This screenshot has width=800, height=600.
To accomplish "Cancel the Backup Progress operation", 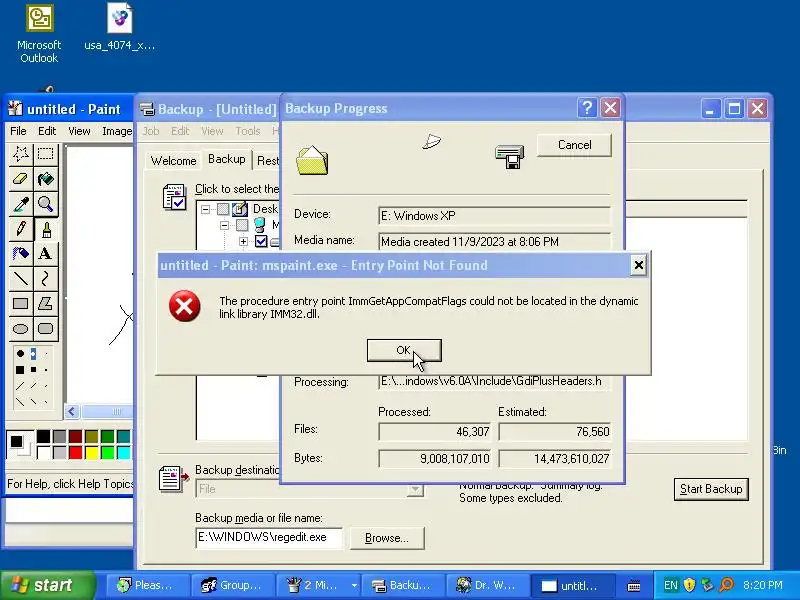I will click(x=574, y=145).
